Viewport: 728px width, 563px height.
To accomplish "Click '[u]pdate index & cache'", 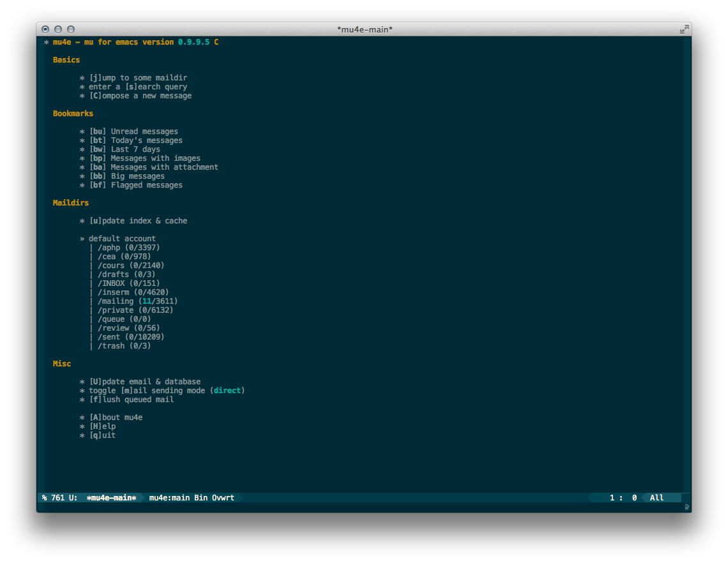I will [x=138, y=220].
